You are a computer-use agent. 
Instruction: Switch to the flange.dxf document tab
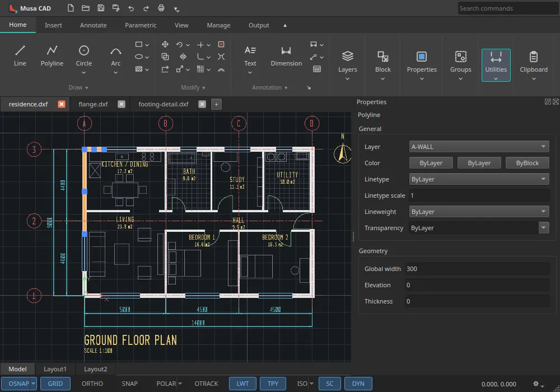pos(93,104)
